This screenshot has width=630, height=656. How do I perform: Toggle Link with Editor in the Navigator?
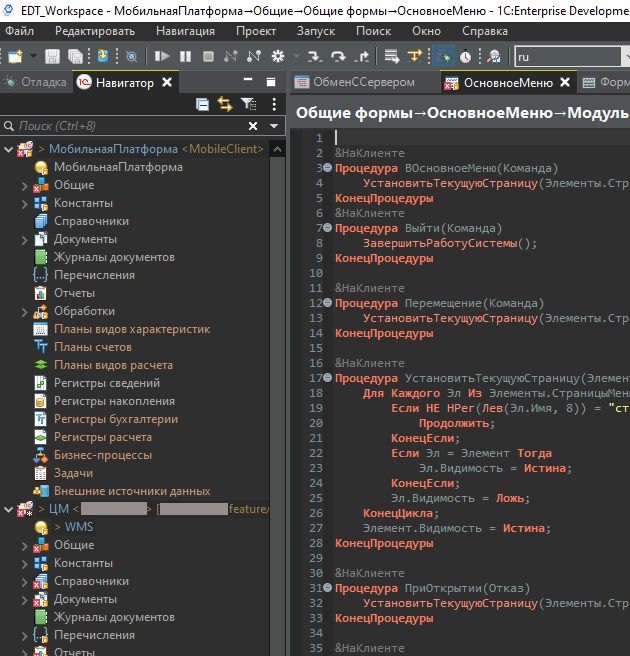(x=225, y=103)
